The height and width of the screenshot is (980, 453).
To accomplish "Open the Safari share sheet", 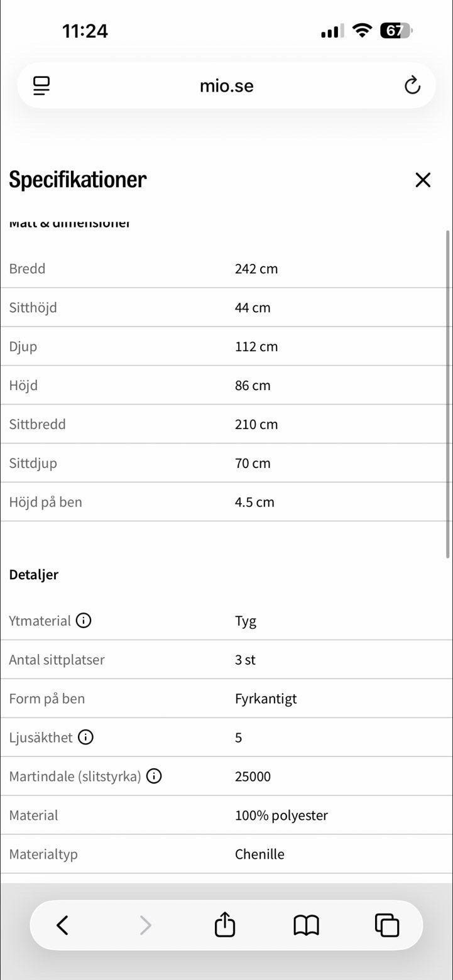I will [224, 925].
